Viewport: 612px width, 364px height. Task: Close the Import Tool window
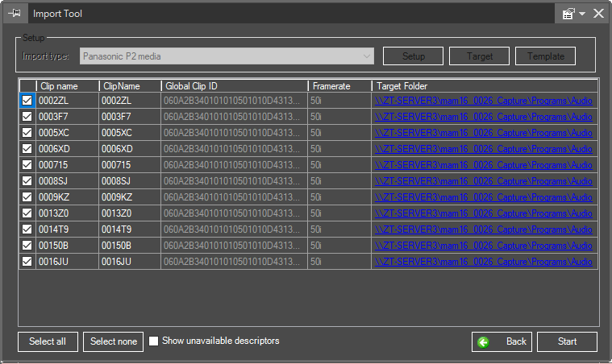tap(598, 14)
